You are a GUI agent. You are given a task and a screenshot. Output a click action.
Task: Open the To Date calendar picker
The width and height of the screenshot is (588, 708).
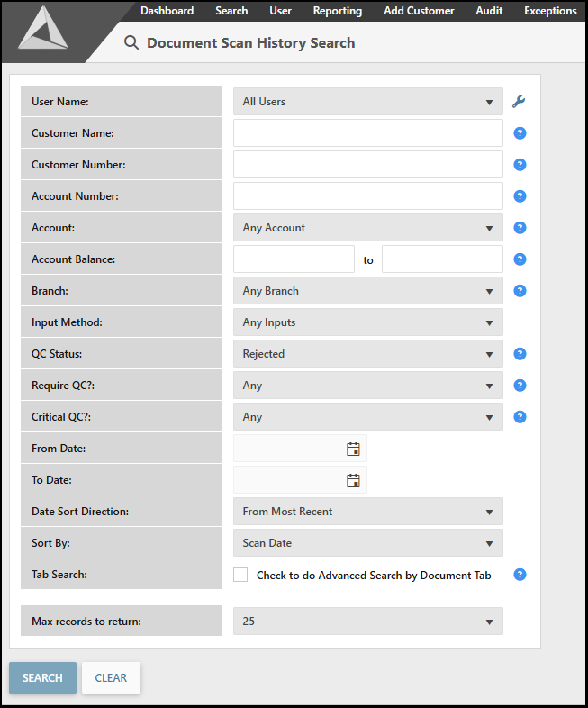[353, 480]
